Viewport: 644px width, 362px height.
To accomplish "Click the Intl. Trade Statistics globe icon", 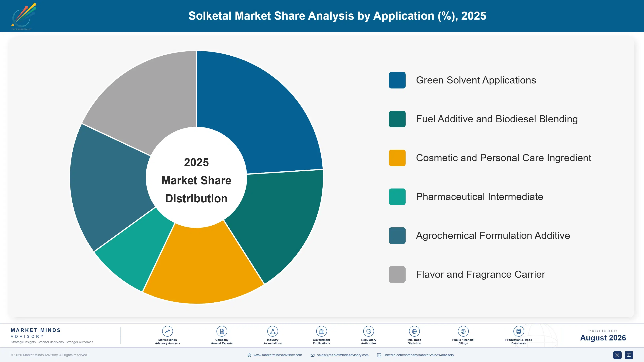I will (414, 331).
